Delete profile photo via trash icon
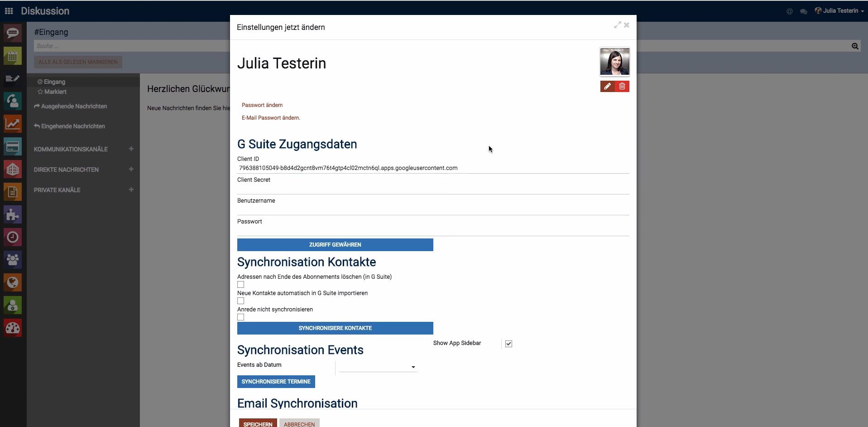The width and height of the screenshot is (868, 427). [x=623, y=86]
